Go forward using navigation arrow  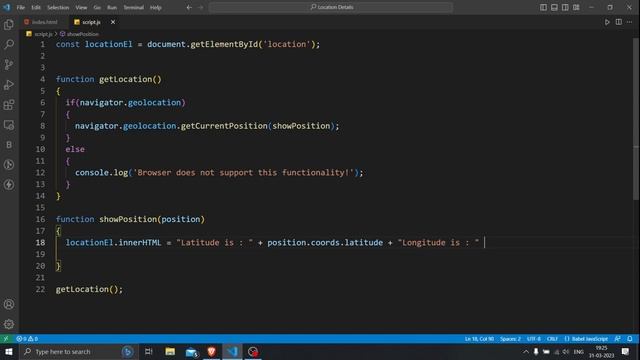(x=200, y=7)
